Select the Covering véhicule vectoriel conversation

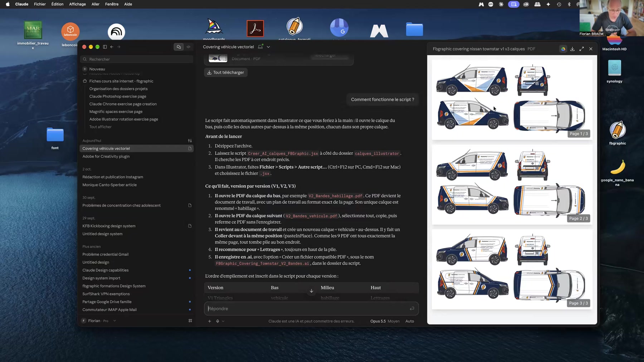137,149
